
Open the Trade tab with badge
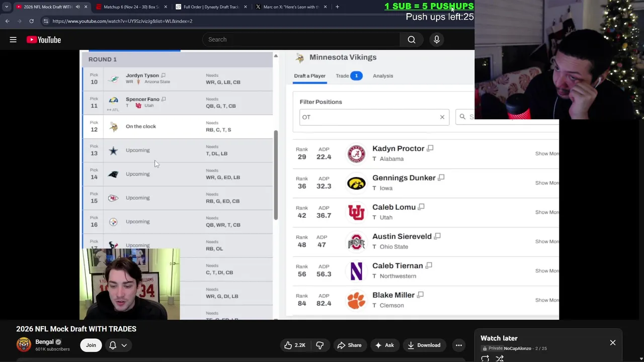349,76
